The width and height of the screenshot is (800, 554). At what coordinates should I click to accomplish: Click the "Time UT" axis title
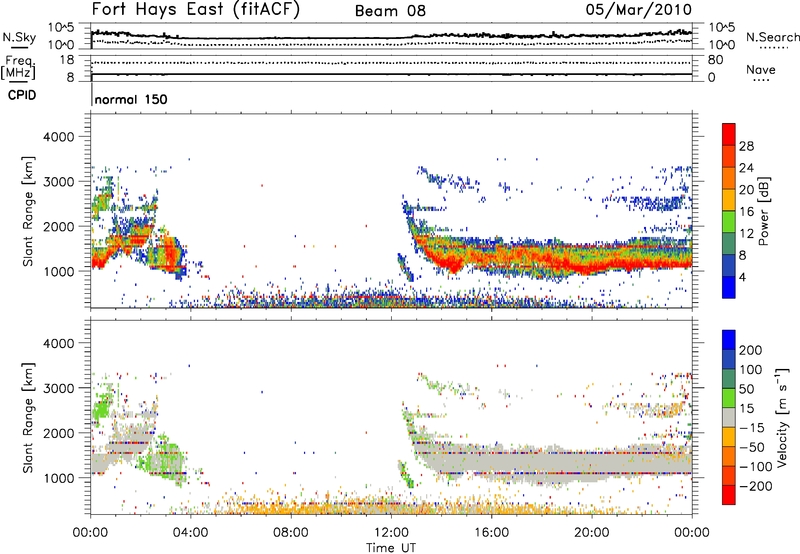pyautogui.click(x=391, y=547)
